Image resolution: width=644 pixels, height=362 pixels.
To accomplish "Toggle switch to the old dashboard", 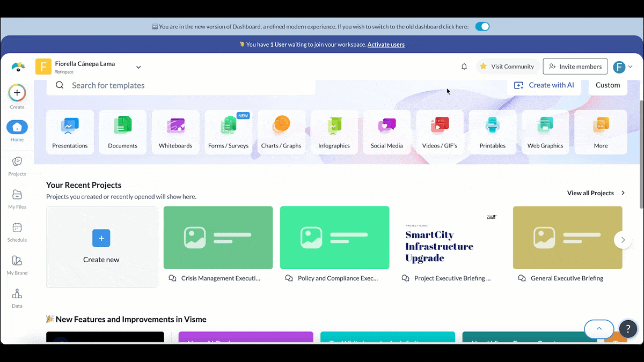I will point(482,26).
